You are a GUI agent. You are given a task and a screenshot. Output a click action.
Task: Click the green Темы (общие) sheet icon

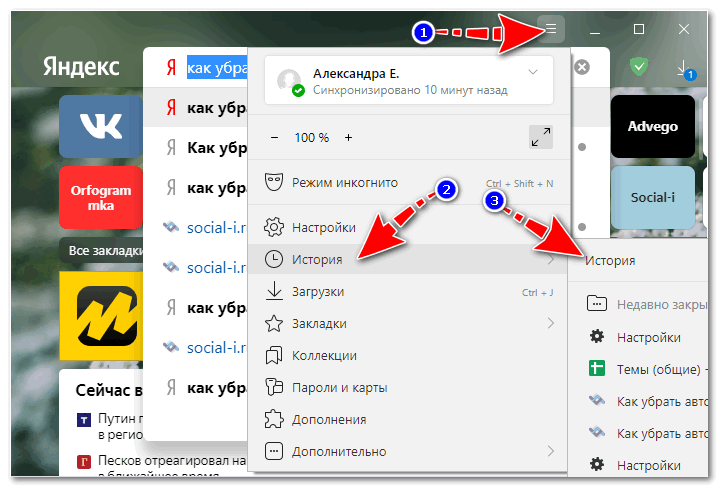click(597, 368)
